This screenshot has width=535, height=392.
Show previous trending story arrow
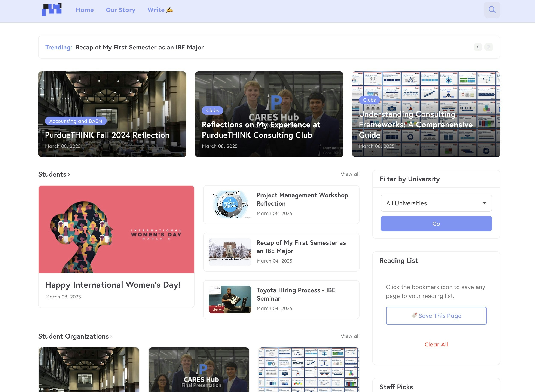coord(478,47)
